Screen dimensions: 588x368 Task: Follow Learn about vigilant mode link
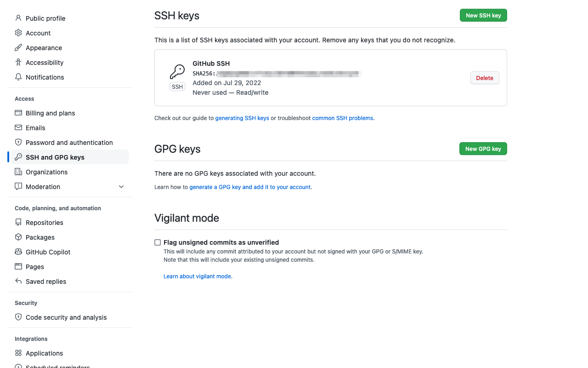[198, 276]
